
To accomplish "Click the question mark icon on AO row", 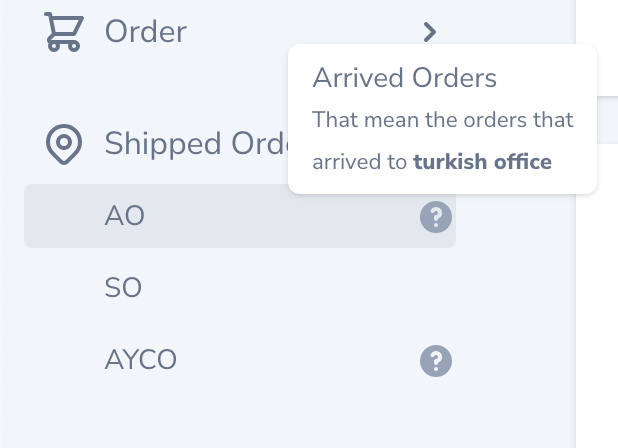I will pos(435,216).
